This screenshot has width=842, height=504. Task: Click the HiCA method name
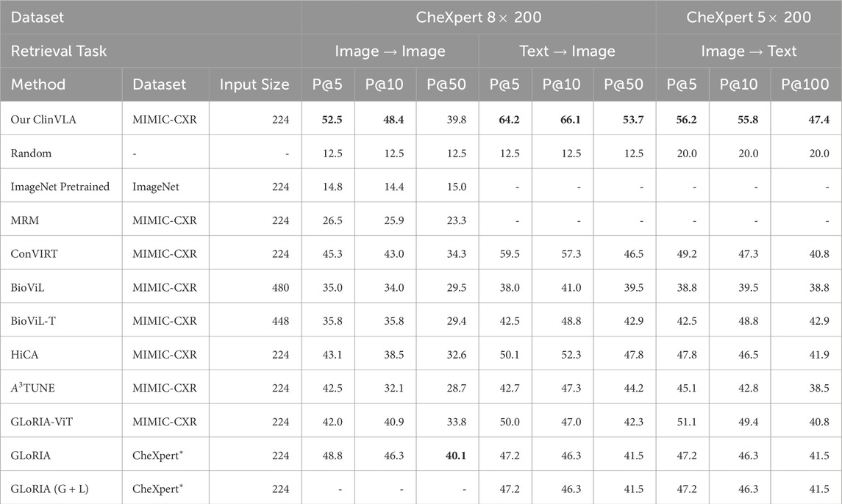tap(26, 355)
